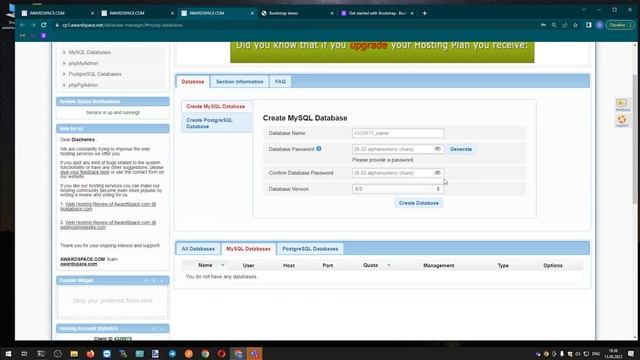Click the Create Database button

418,203
